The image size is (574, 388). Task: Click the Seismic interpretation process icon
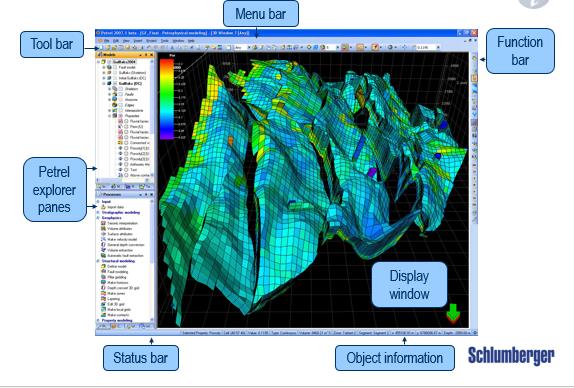pos(104,223)
